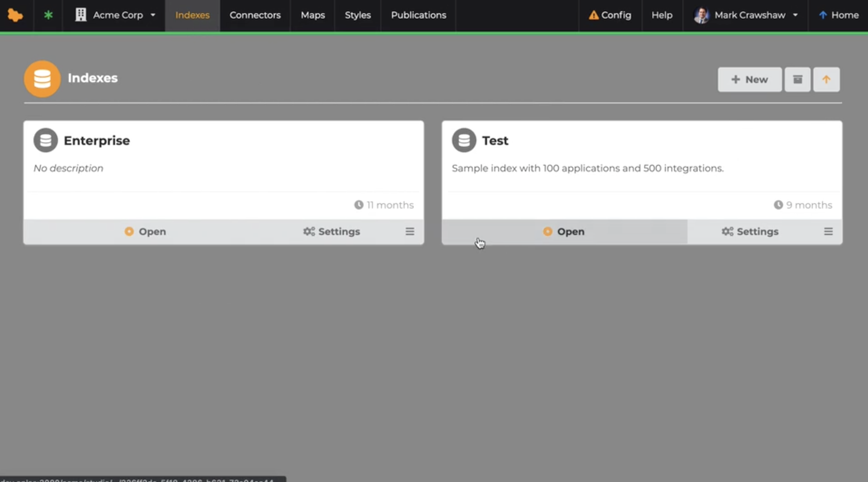Image resolution: width=868 pixels, height=482 pixels.
Task: Open the Test index
Action: click(564, 231)
